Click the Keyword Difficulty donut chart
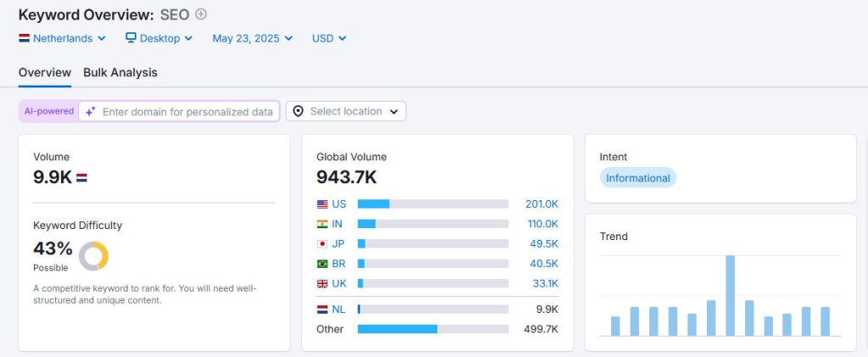 (x=93, y=255)
